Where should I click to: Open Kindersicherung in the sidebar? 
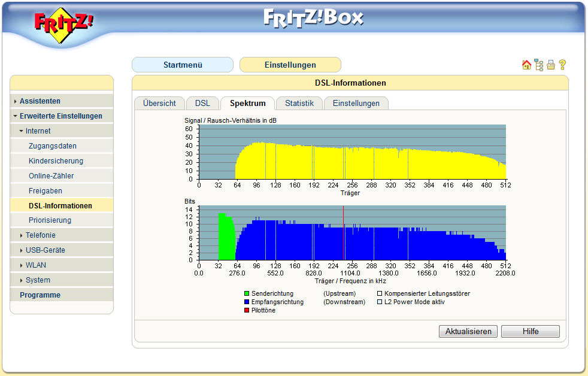[x=56, y=161]
